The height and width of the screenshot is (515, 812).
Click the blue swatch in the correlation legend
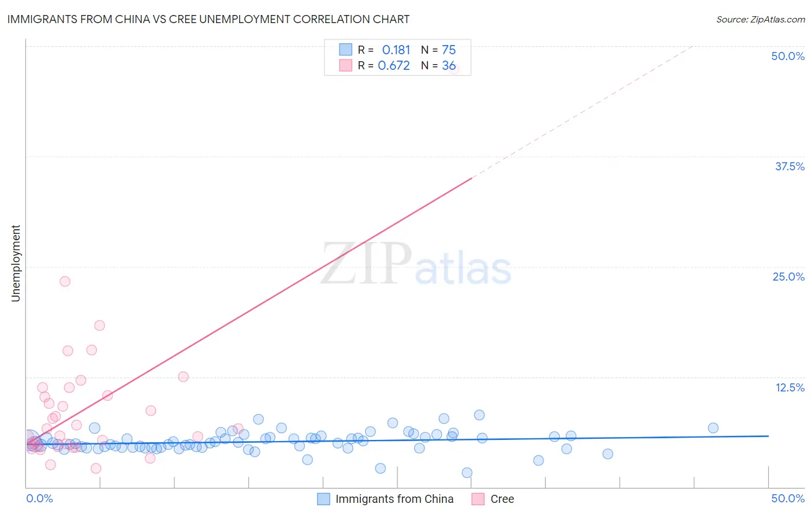(x=345, y=50)
